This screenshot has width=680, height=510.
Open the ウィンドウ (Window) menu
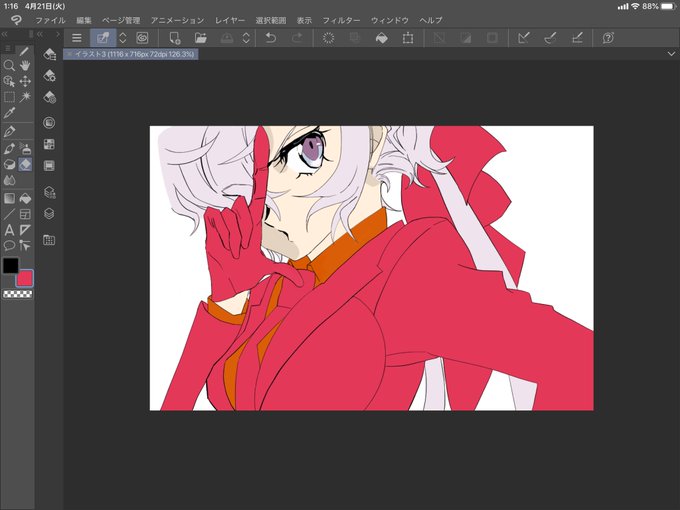coord(389,20)
